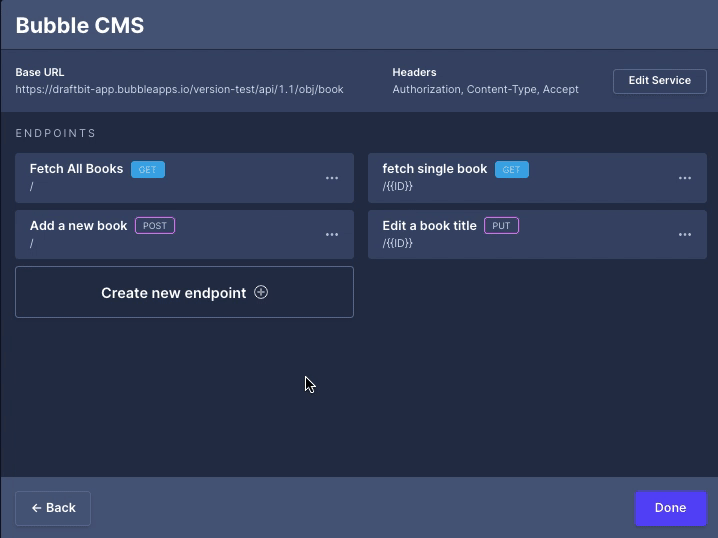
Task: Go back using the Back button
Action: point(53,508)
